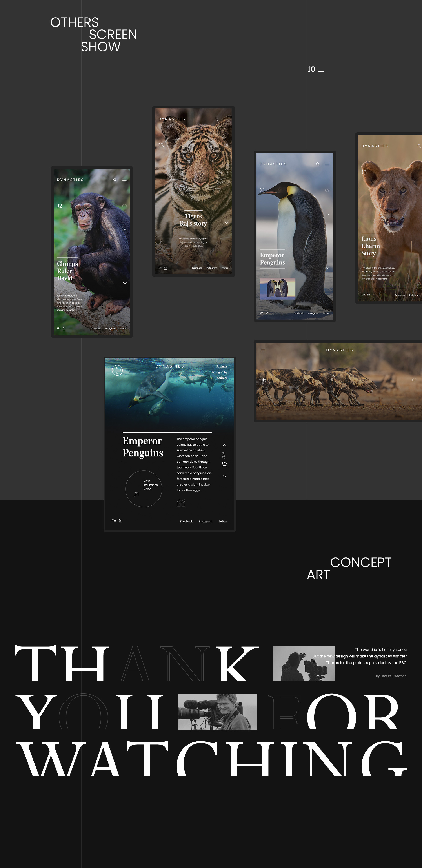Click Emperor Penguins heading on tablet
Image resolution: width=422 pixels, height=868 pixels.
point(143,447)
